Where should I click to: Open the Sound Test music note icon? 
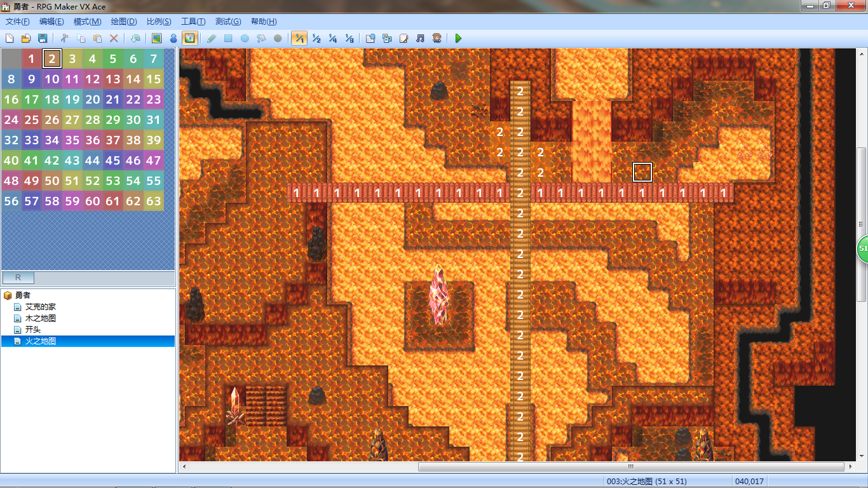420,38
